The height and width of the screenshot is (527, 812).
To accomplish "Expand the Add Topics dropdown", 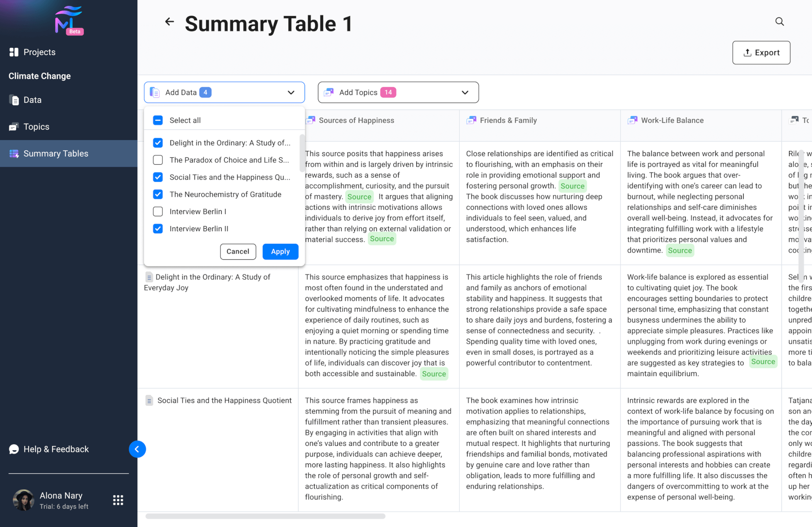I will 465,92.
